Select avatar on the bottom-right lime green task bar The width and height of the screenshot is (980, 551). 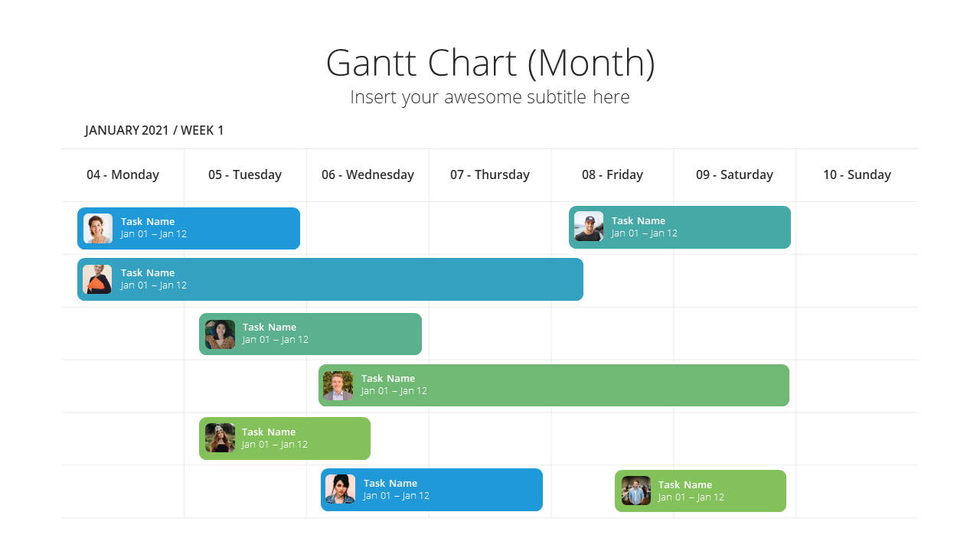636,491
